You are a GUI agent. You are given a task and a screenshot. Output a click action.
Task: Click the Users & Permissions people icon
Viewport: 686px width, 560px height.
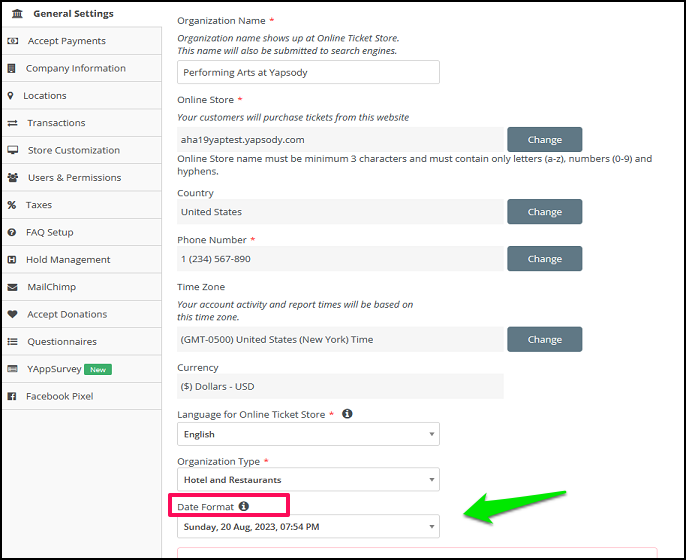tap(13, 178)
